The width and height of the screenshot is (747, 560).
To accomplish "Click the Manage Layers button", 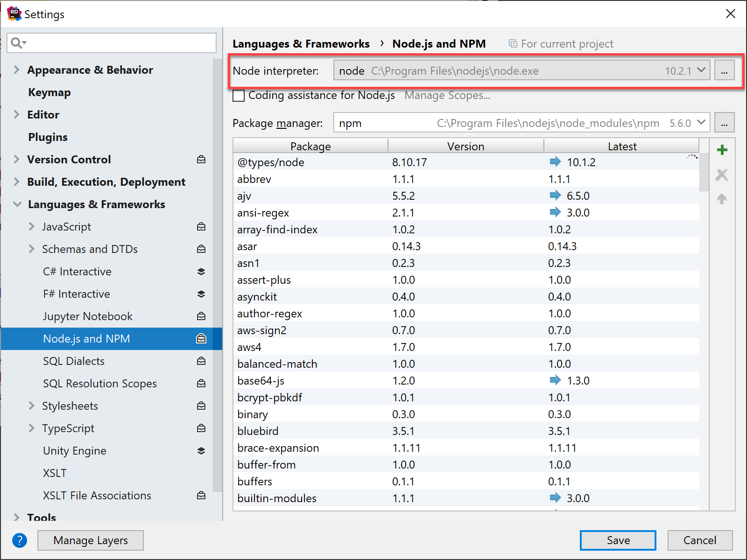I will tap(91, 540).
